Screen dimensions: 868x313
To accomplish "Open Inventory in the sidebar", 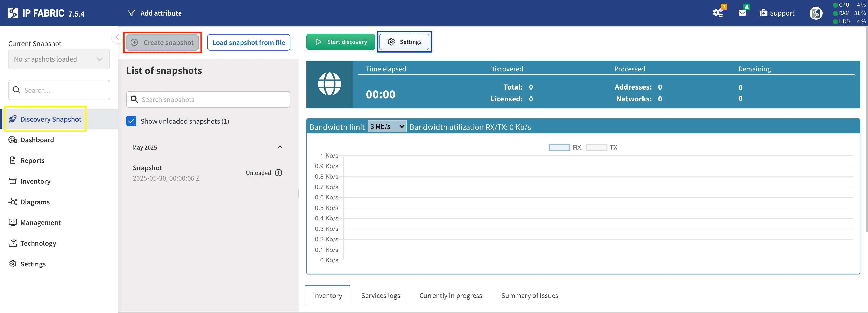I will point(35,181).
